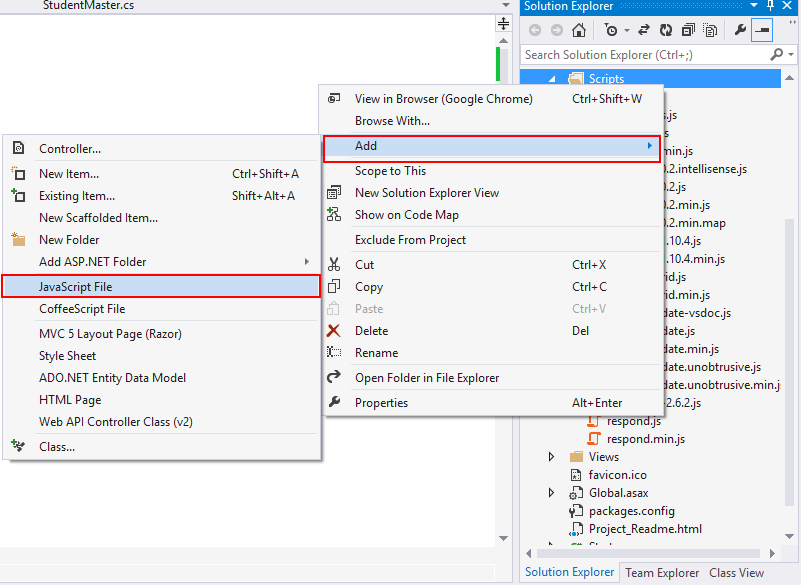The height and width of the screenshot is (585, 801).
Task: Open the Solution Explorer toolbar overflow chevron
Action: click(792, 23)
